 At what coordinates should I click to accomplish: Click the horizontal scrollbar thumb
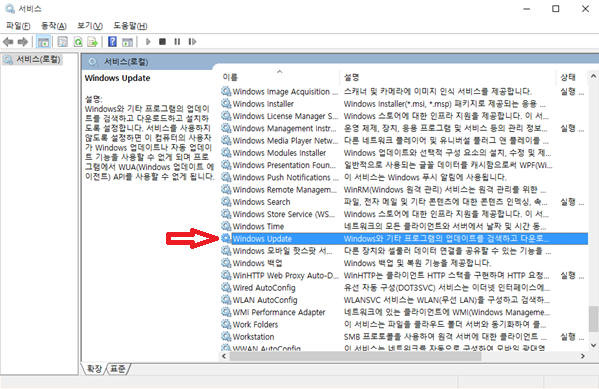click(x=355, y=356)
